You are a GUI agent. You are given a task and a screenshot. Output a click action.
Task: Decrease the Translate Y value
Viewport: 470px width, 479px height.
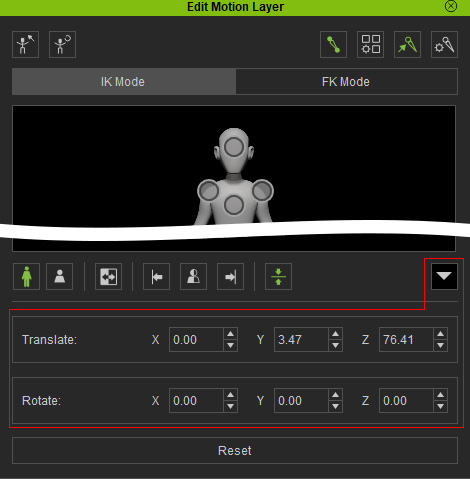click(x=335, y=346)
